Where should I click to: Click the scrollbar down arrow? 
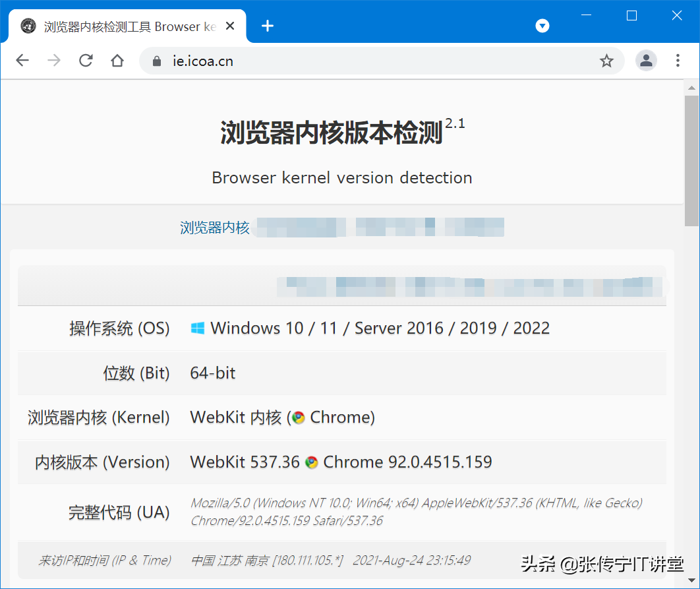[x=691, y=580]
